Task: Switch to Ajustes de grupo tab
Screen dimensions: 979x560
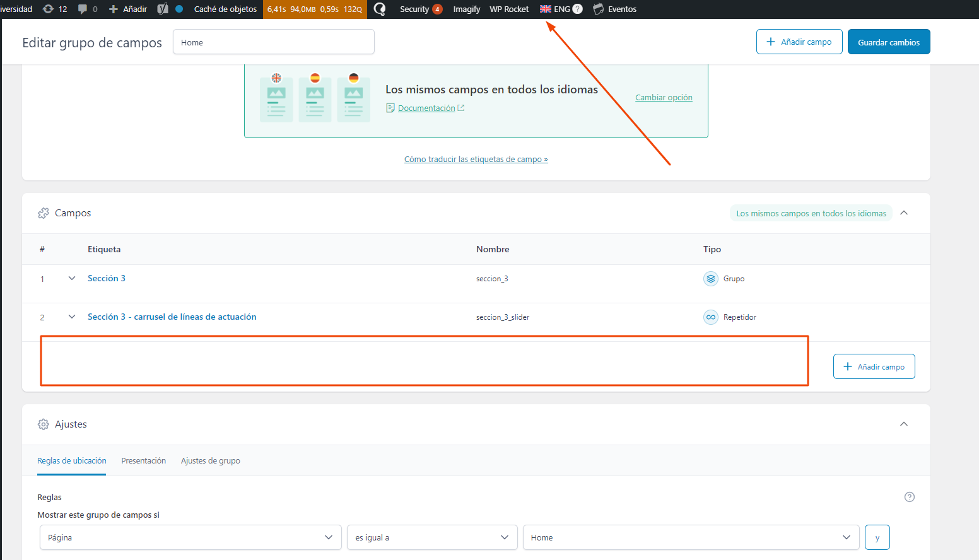Action: click(211, 461)
